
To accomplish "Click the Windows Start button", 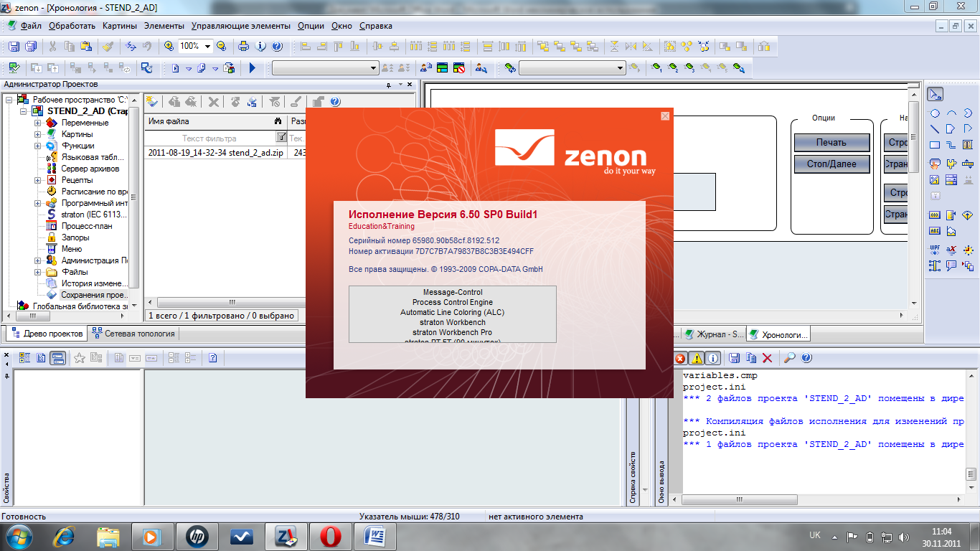I will coord(19,536).
